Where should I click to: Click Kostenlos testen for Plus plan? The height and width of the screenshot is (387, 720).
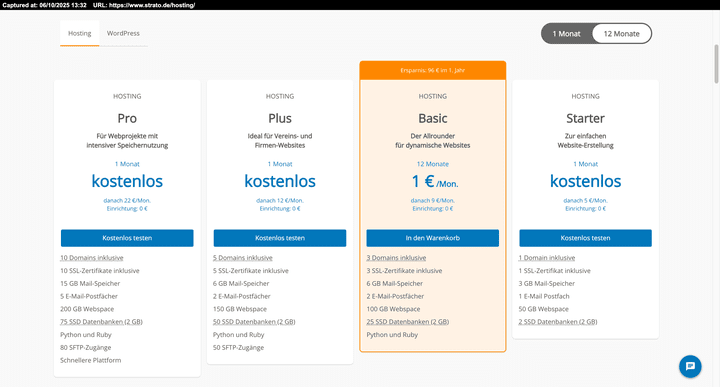280,238
